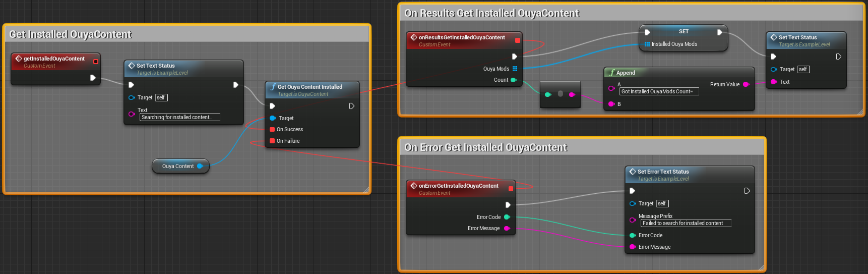The width and height of the screenshot is (868, 274).
Task: Click the Message Prefix pin on Set Error Text Status
Action: pyautogui.click(x=633, y=220)
